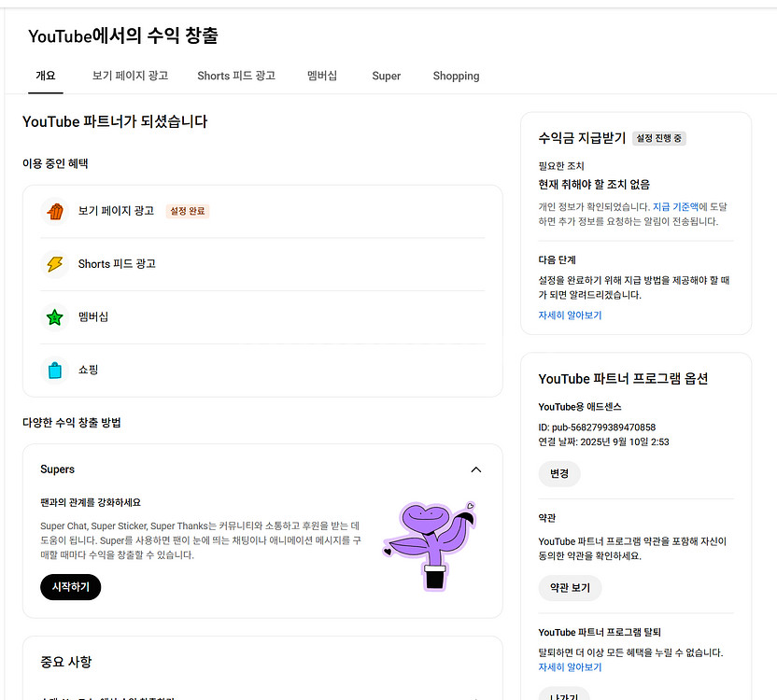Open the 보기 페이지 광고 tab
The height and width of the screenshot is (700, 777).
pyautogui.click(x=130, y=76)
